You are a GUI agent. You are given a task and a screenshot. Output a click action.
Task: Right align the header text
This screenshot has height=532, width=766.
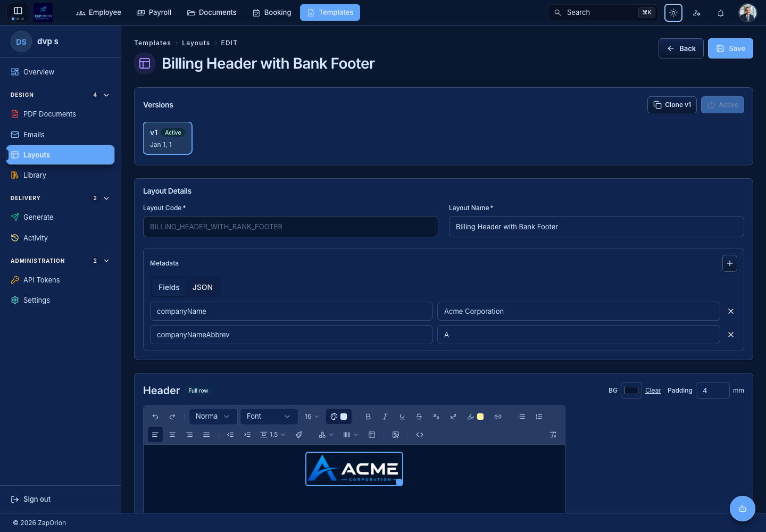189,435
